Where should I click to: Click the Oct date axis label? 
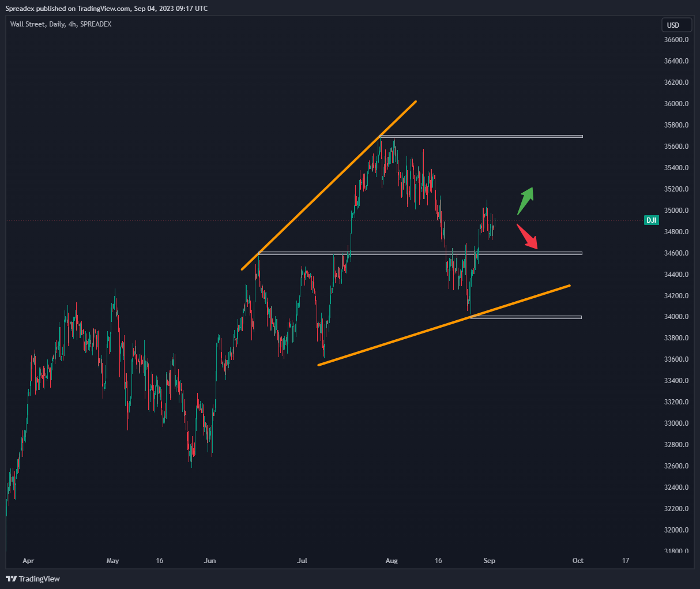click(x=578, y=561)
